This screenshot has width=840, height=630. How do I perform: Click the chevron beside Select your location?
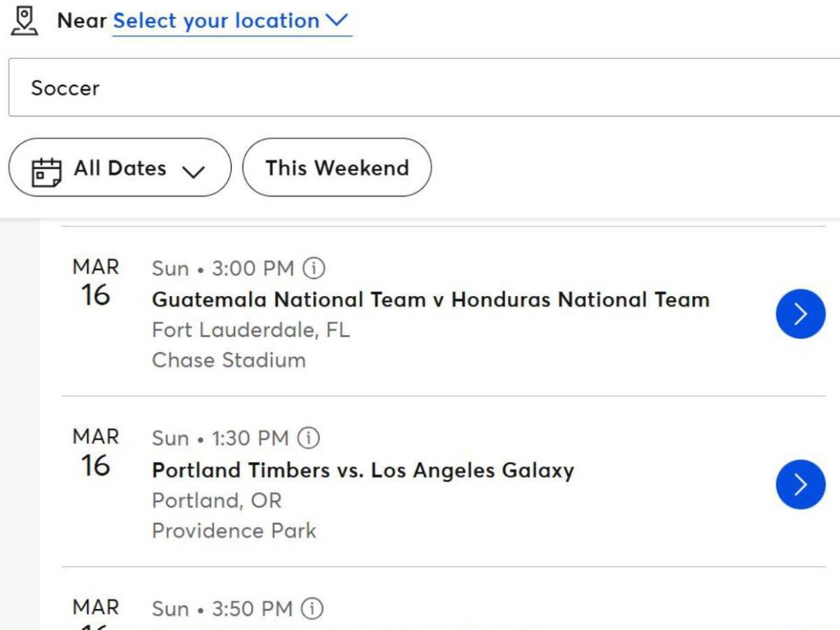pos(336,20)
